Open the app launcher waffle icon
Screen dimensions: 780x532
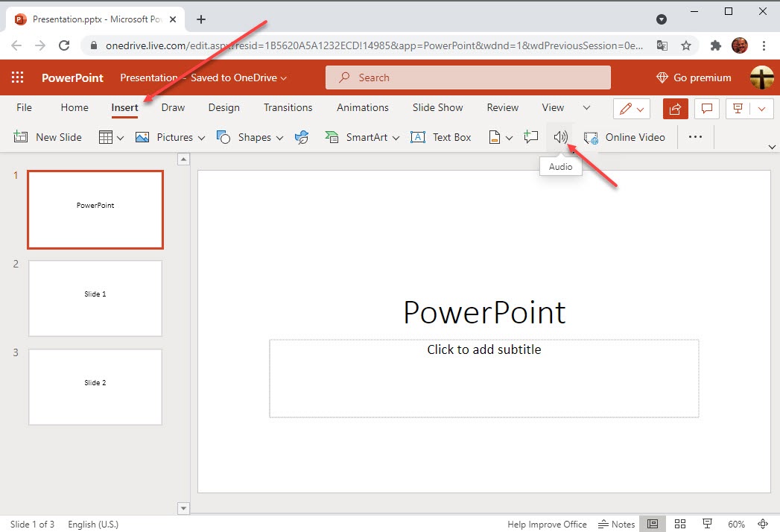point(17,77)
